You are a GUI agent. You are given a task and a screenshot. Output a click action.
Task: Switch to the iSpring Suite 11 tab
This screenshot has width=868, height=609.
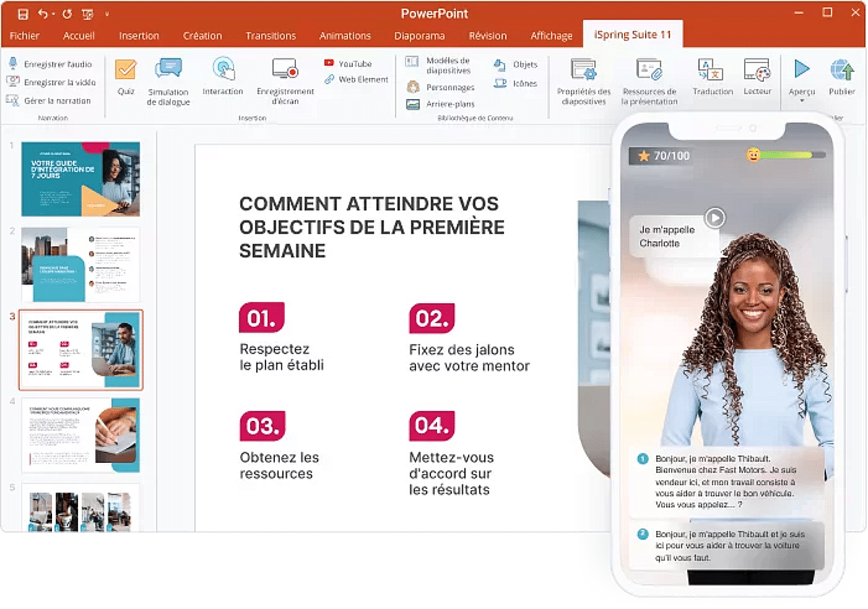pyautogui.click(x=633, y=34)
